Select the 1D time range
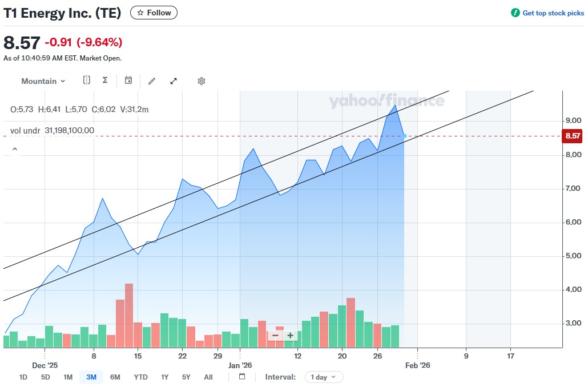 tap(23, 377)
